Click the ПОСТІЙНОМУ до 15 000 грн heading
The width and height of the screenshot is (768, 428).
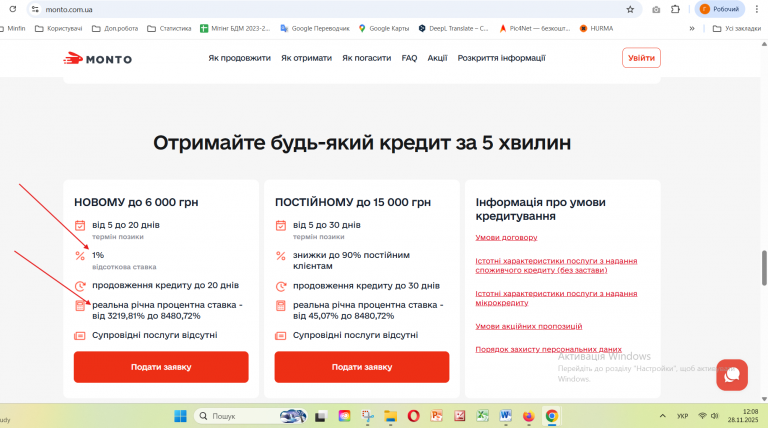pos(353,202)
